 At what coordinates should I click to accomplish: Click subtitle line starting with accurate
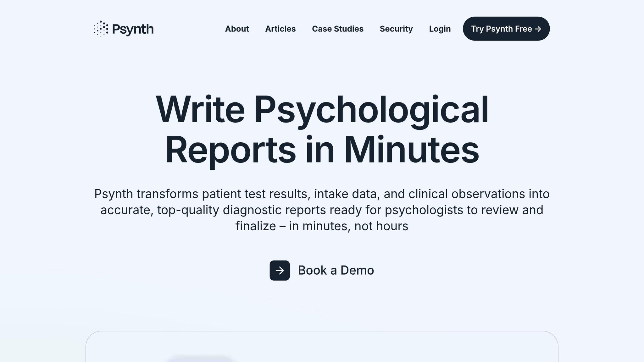pyautogui.click(x=322, y=210)
